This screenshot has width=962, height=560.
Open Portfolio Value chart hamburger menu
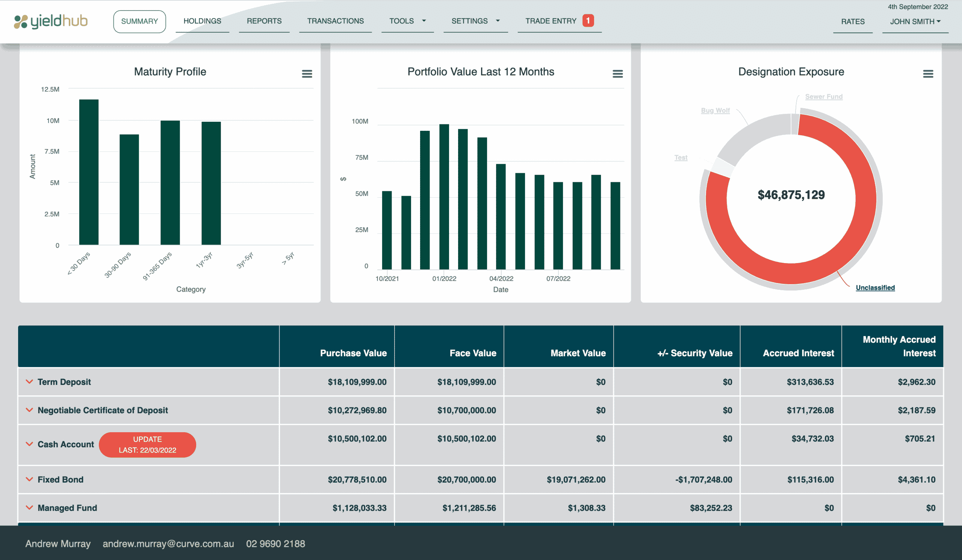pyautogui.click(x=617, y=74)
